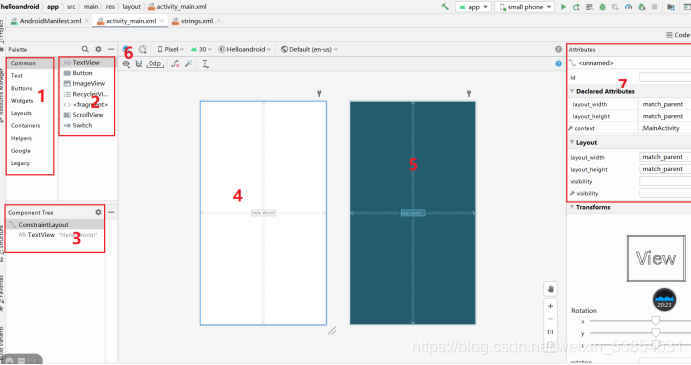691x365 pixels.
Task: Click Clear All Constraints icon
Action: (175, 64)
